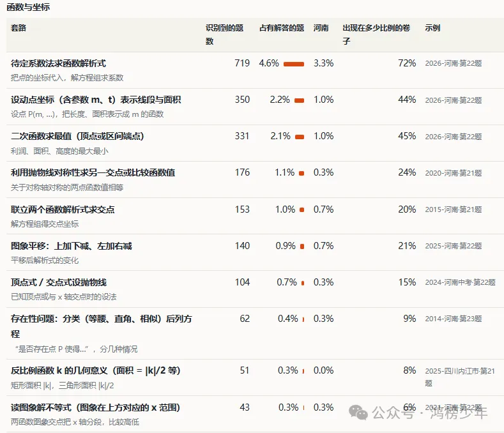Click the count value 140
The image size is (504, 433).
242,246
